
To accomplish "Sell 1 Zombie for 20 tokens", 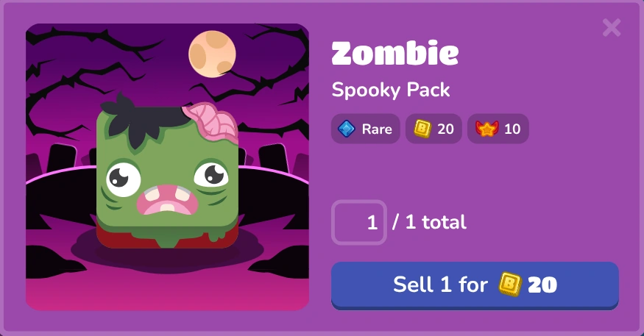I will (x=475, y=285).
